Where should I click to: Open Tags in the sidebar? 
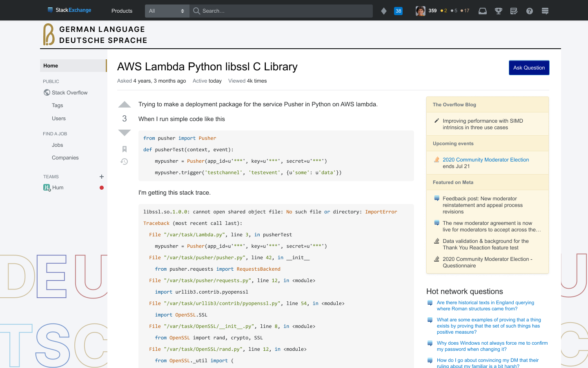[57, 105]
